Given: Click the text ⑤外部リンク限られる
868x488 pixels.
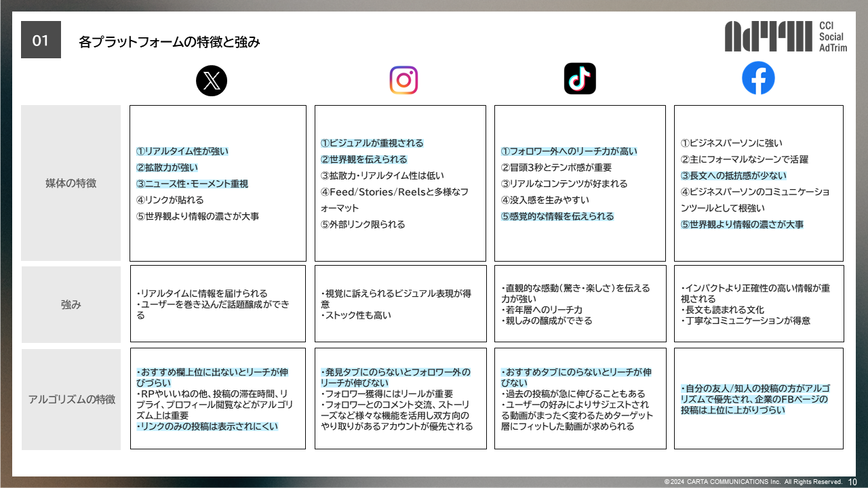Looking at the screenshot, I should pos(363,224).
